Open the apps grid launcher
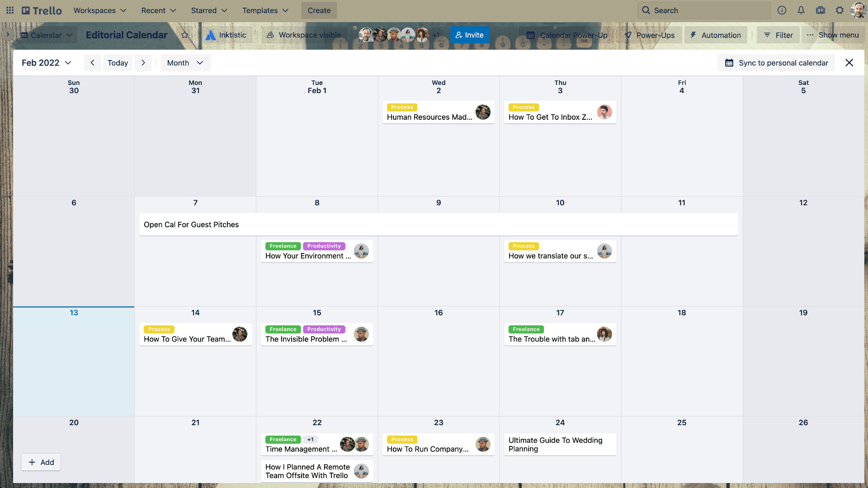The height and width of the screenshot is (488, 868). click(x=9, y=10)
